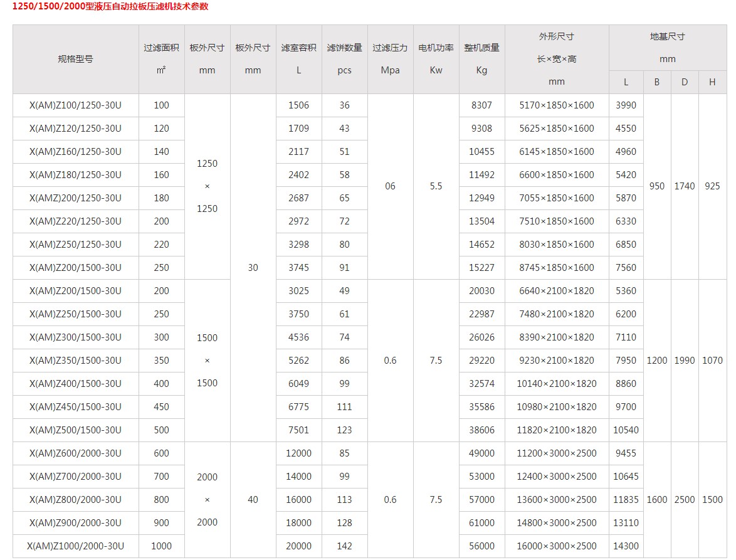
Task: Select the 5.5 motor power cell
Action: click(x=436, y=186)
